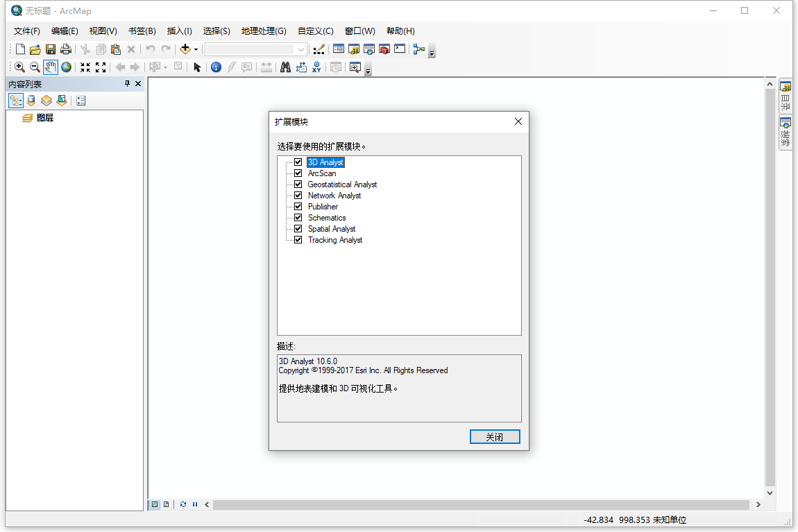Uncheck the ArcScan extension
The image size is (798, 532).
298,173
